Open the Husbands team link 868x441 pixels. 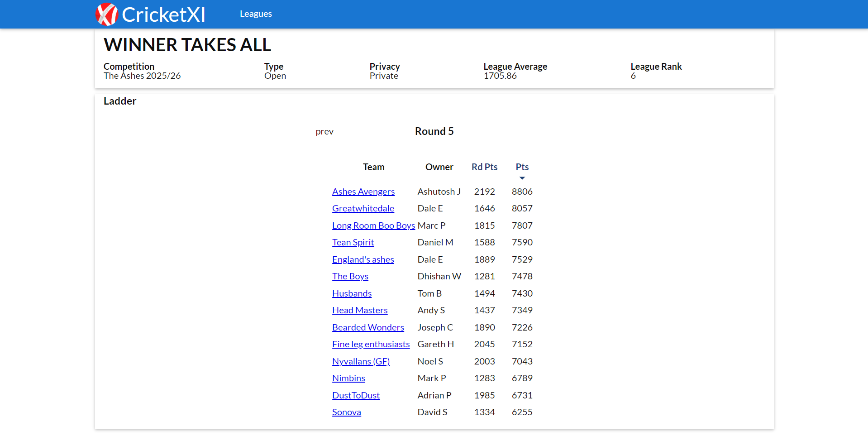tap(352, 293)
